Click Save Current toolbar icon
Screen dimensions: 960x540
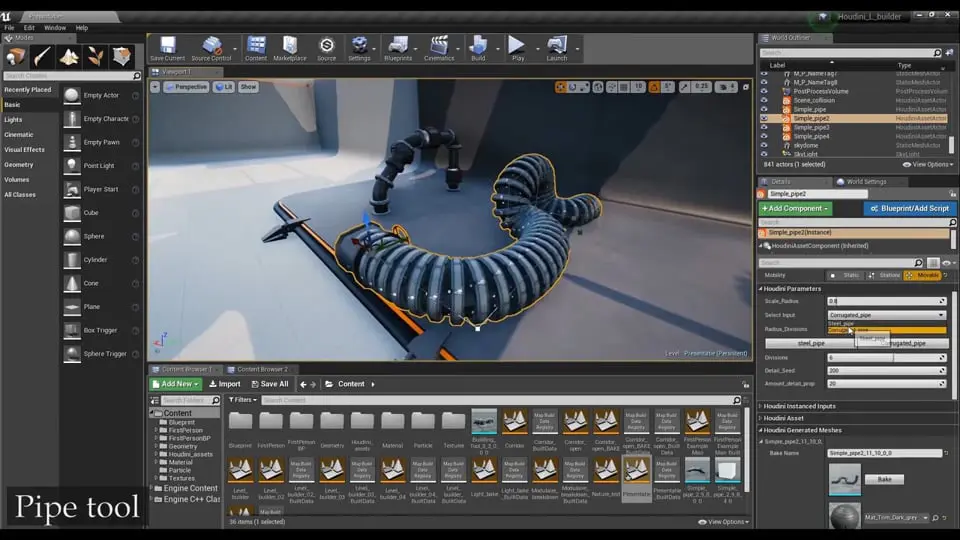(167, 48)
